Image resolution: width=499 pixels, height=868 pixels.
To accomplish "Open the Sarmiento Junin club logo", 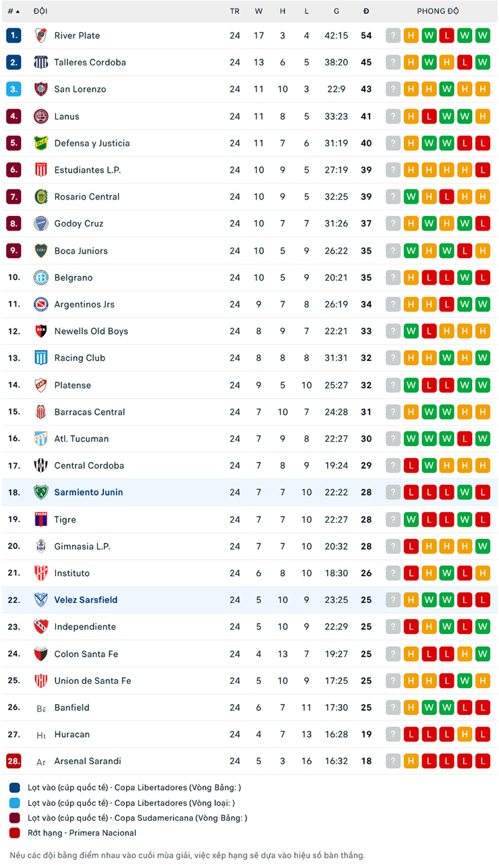I will (40, 492).
